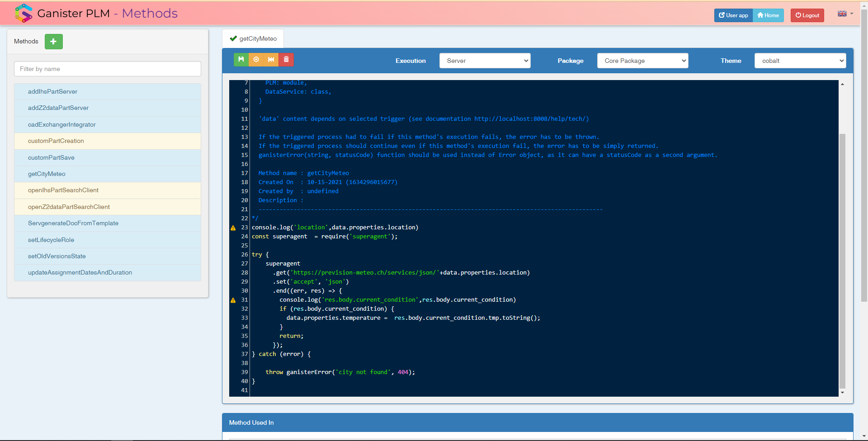Open the openIhsPartSearchClient method

tap(108, 190)
